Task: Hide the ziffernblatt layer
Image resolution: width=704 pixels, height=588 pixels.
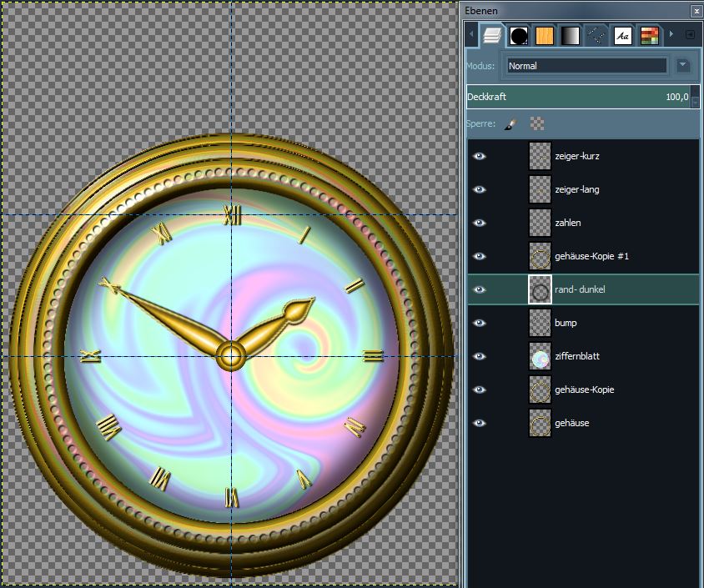Action: [479, 356]
